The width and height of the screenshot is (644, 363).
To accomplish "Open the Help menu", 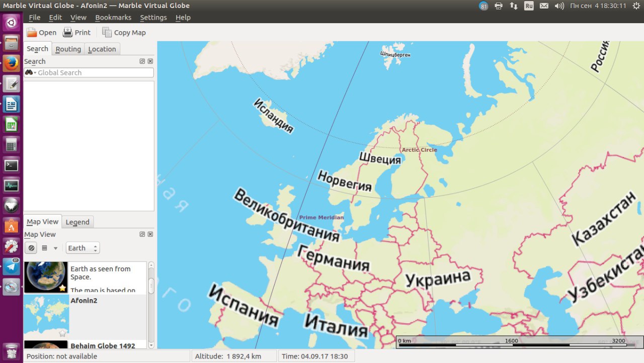I will click(x=183, y=17).
